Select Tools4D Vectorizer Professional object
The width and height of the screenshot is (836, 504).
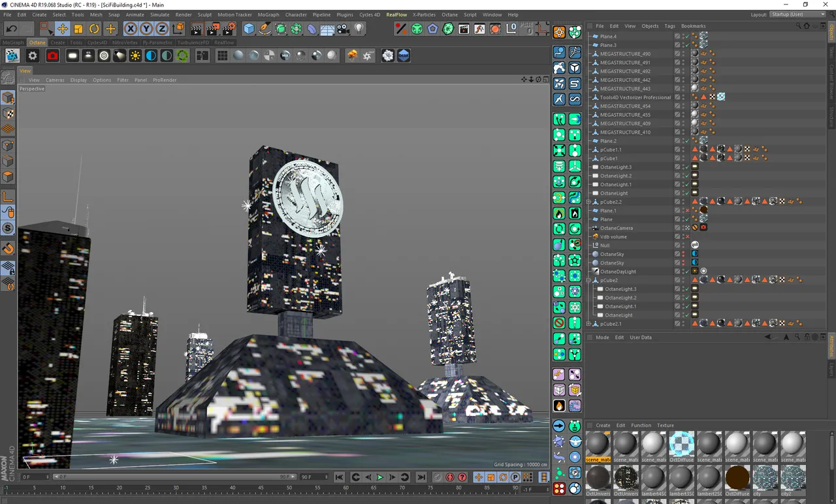(x=635, y=97)
